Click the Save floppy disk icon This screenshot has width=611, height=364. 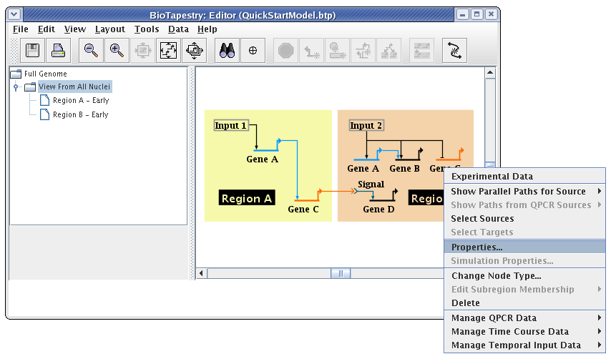pos(33,50)
